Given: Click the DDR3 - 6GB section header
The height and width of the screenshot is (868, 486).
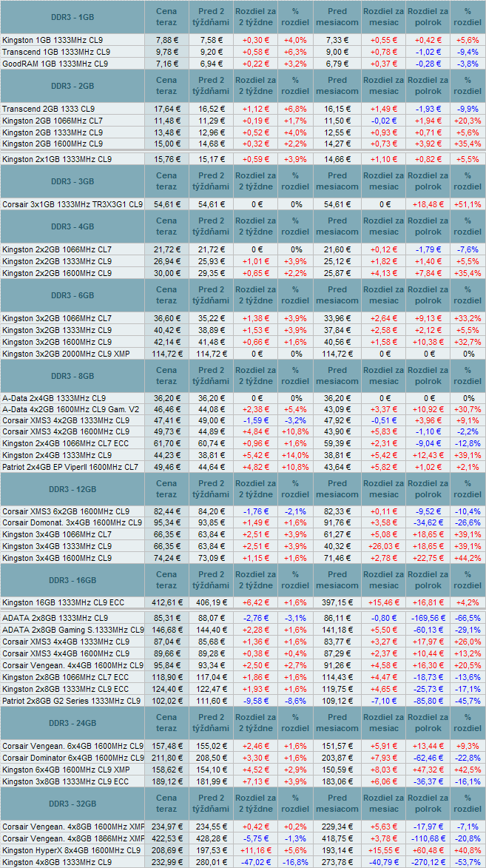Looking at the screenshot, I should (x=72, y=295).
